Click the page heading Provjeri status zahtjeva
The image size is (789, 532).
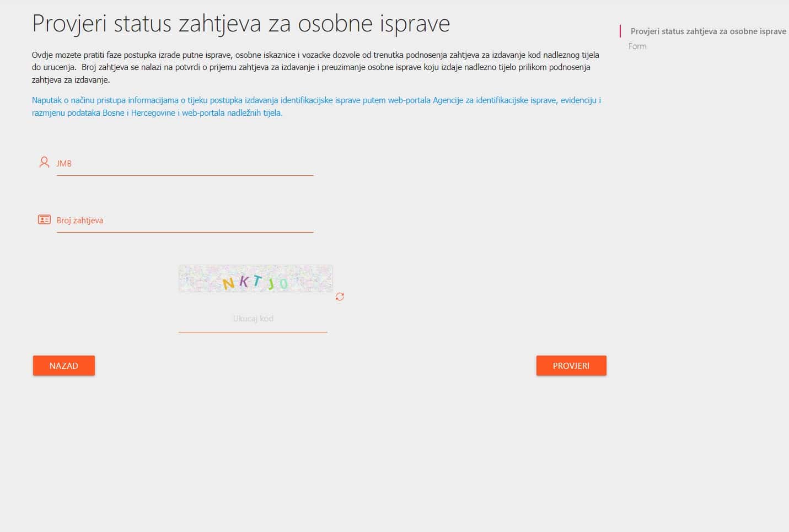pos(241,24)
